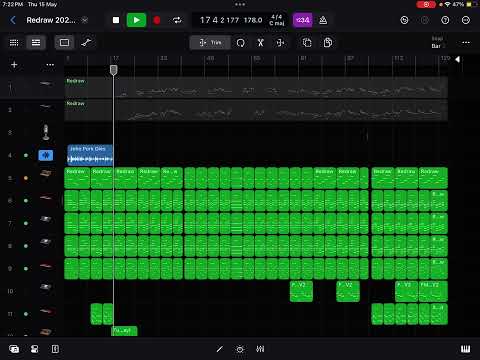Screen dimensions: 480x360
Task: Start recording with the red Record button
Action: point(156,20)
